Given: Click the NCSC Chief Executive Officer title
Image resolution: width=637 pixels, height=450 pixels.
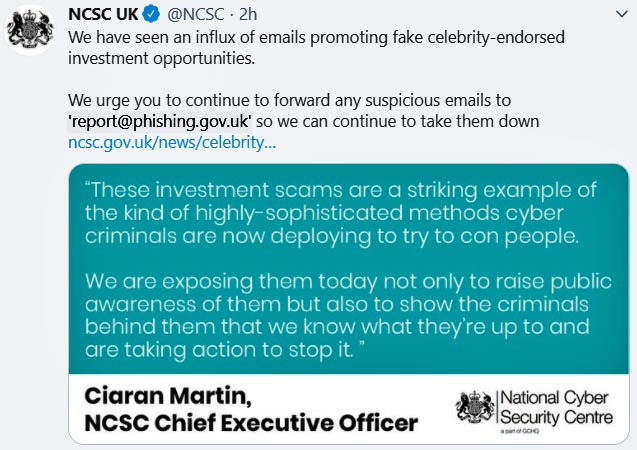Looking at the screenshot, I should 251,423.
